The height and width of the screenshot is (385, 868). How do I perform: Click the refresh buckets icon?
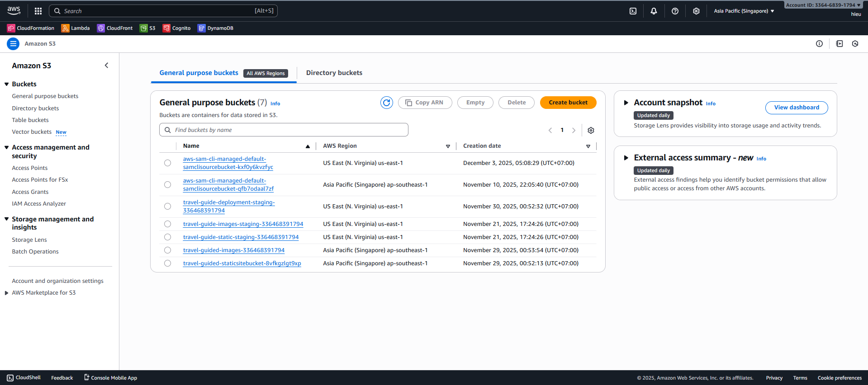(386, 103)
